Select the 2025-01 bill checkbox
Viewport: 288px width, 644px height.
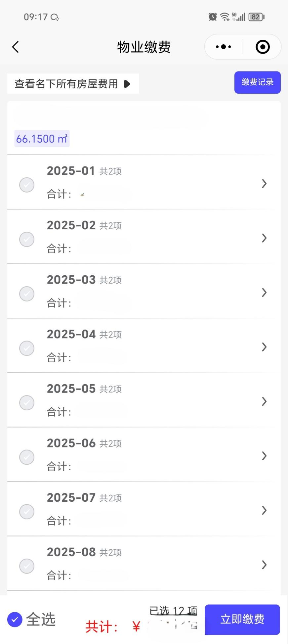[27, 185]
